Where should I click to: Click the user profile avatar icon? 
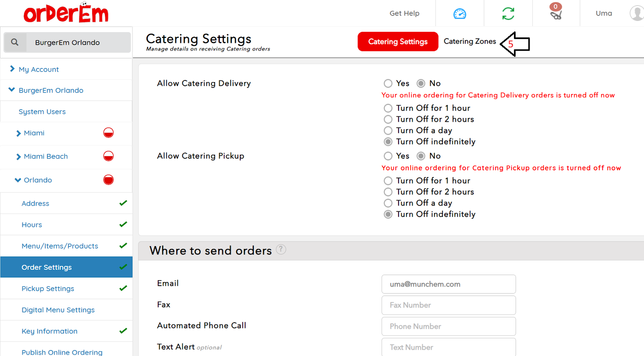click(637, 13)
